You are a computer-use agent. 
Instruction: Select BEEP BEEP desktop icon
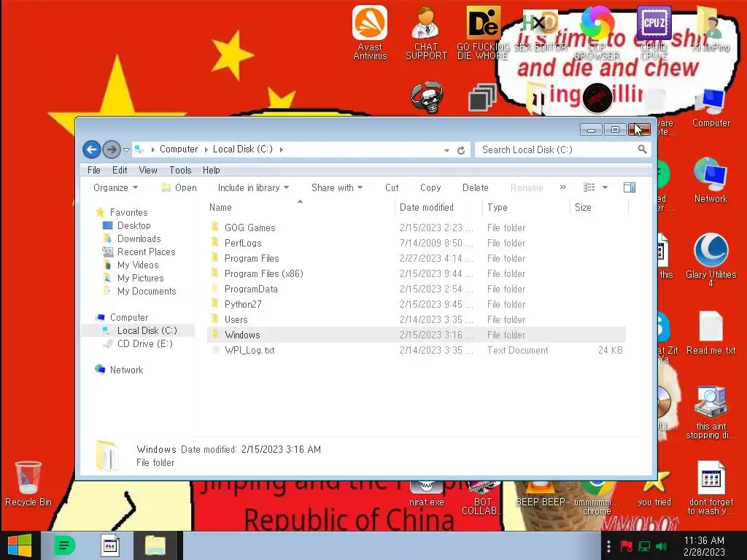pyautogui.click(x=541, y=494)
